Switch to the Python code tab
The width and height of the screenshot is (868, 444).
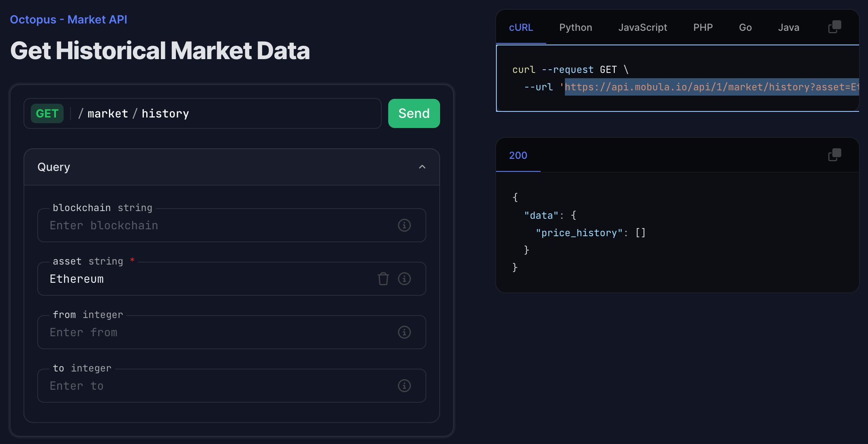pos(575,28)
